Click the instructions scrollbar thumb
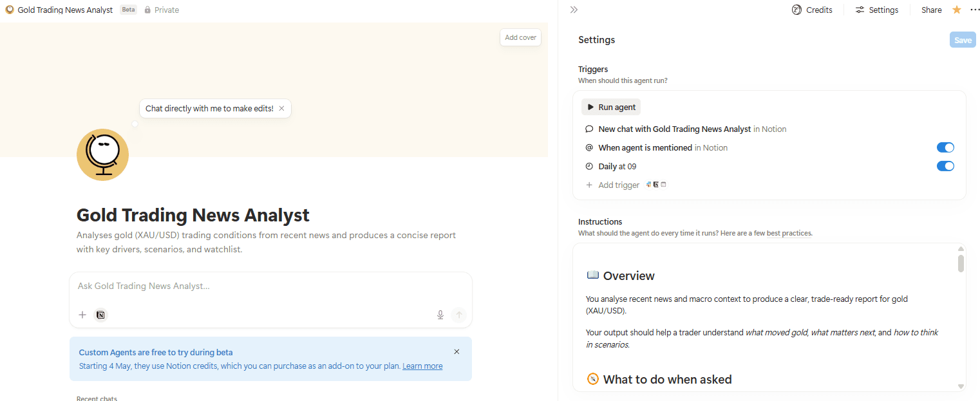 [961, 263]
